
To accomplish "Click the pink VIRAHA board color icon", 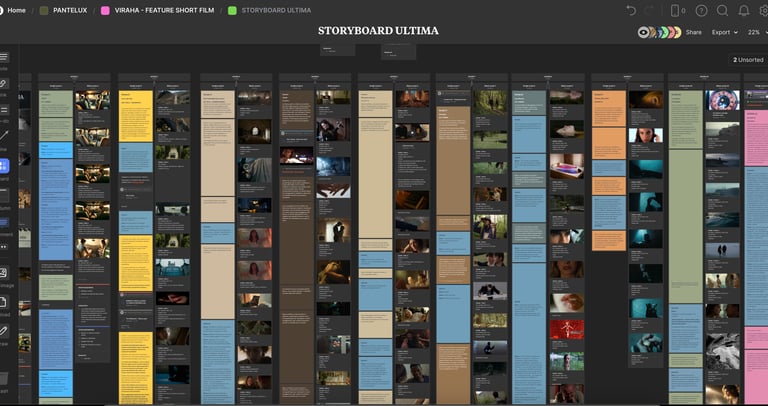I will [105, 10].
